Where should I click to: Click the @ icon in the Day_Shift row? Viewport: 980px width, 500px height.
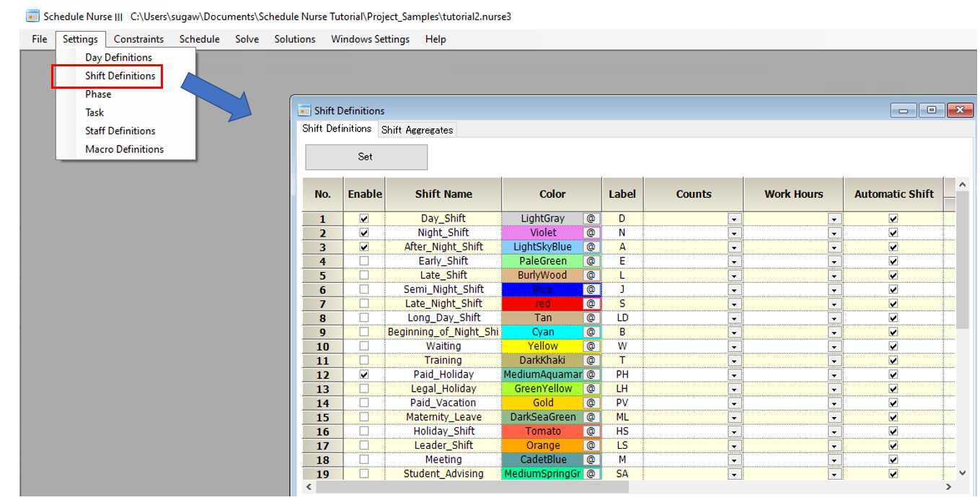coord(591,219)
